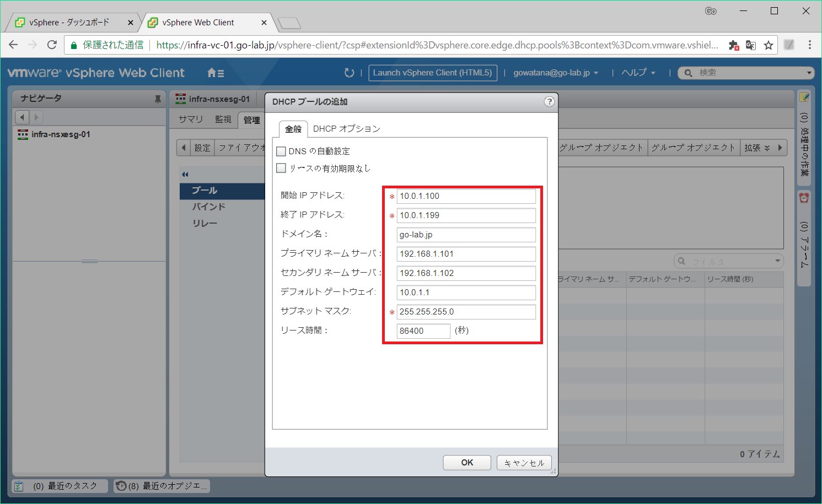Open the 監視 tab

click(x=223, y=120)
